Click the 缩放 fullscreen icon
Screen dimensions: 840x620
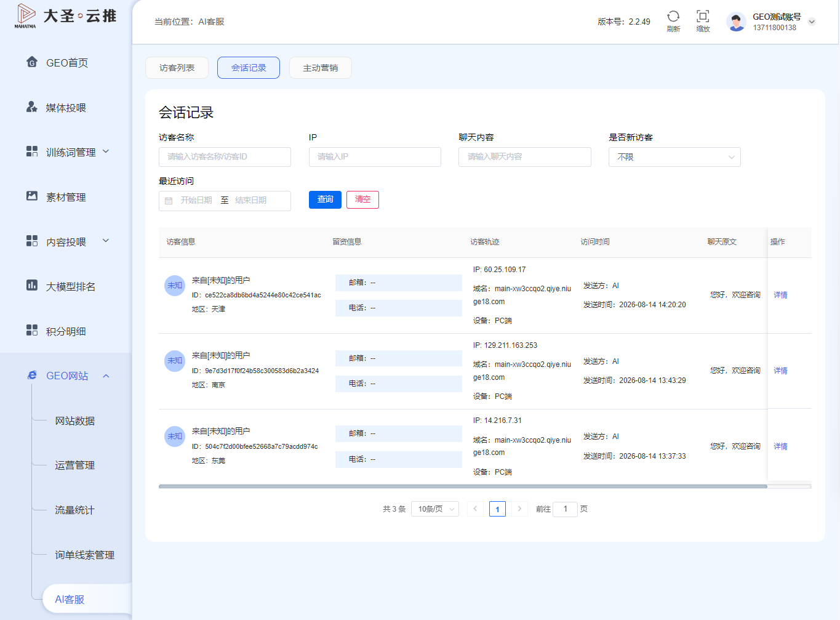point(703,16)
